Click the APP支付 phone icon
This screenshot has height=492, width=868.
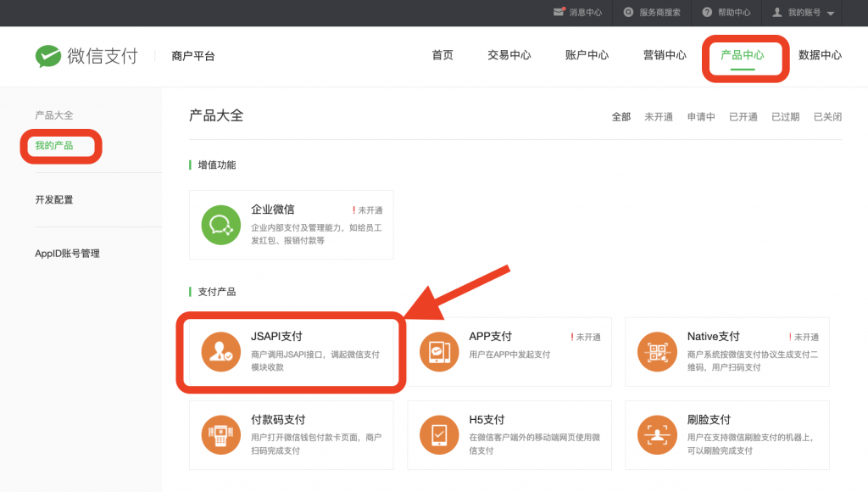tap(439, 350)
